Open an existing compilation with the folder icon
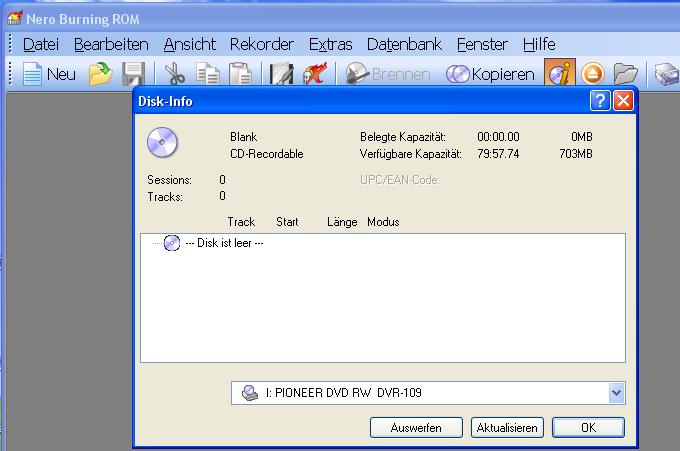680x451 pixels. pos(101,74)
